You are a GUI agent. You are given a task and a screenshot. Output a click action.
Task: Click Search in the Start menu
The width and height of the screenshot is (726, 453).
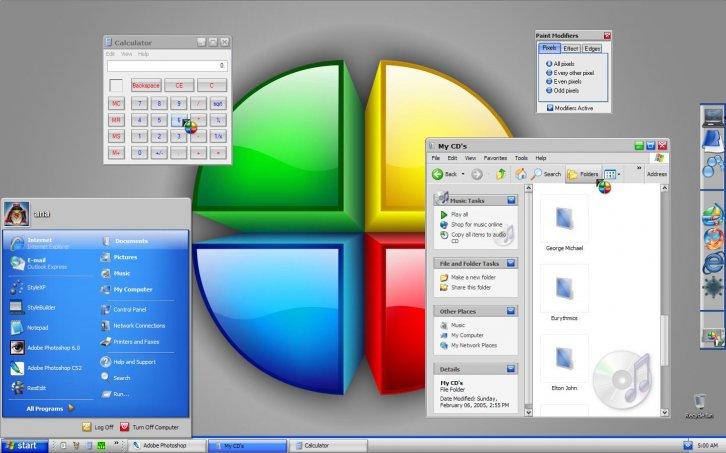pyautogui.click(x=116, y=378)
